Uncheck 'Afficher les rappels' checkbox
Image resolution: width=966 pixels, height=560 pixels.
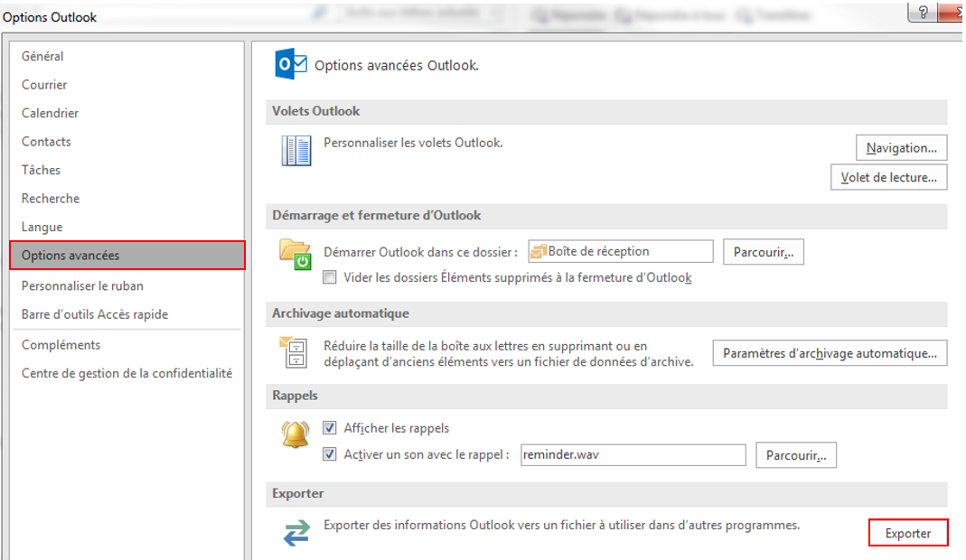pyautogui.click(x=330, y=427)
